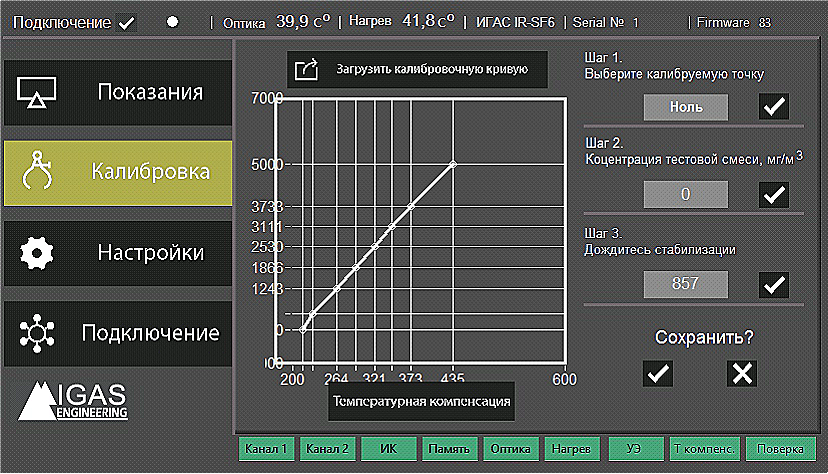Click the monitor icon beside Показания
Image resolution: width=828 pixels, height=474 pixels.
pyautogui.click(x=36, y=92)
